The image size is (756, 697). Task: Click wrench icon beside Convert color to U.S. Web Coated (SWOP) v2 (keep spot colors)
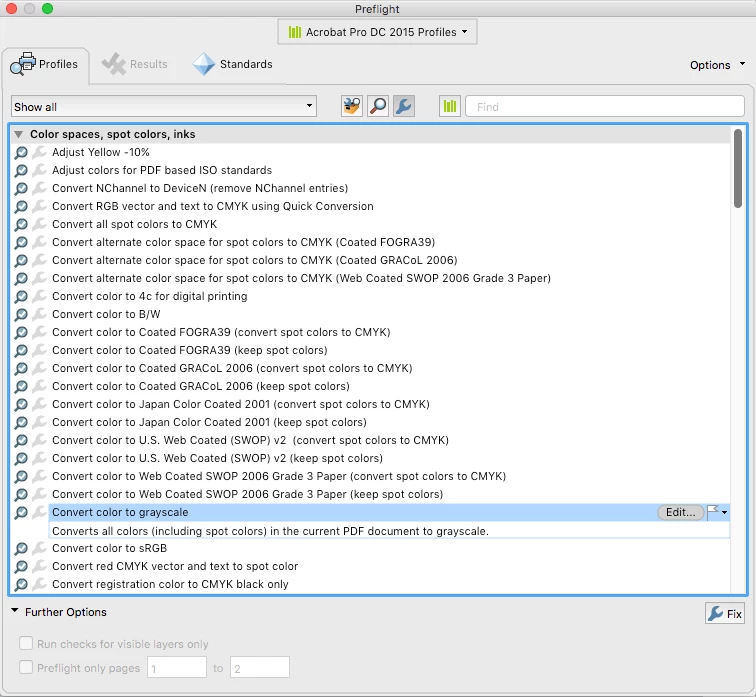[39, 458]
